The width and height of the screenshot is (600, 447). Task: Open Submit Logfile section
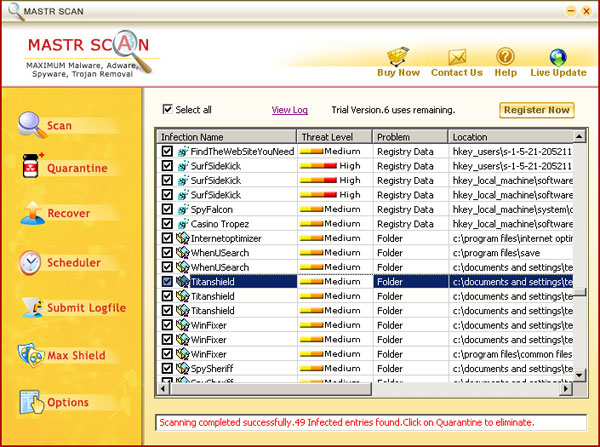pyautogui.click(x=86, y=308)
